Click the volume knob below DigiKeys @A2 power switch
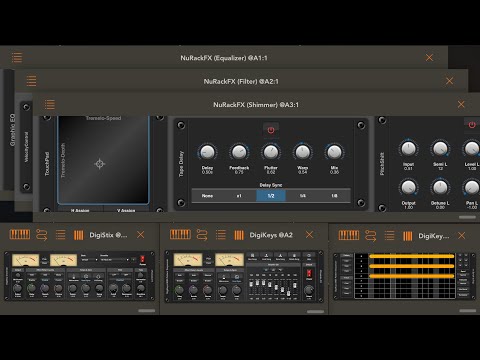This screenshot has width=480, height=360. [309, 290]
